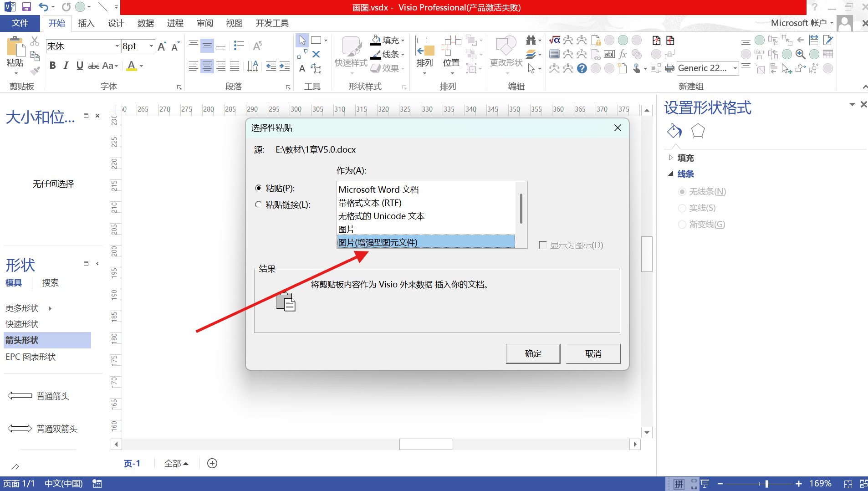Click the canvas scroll down arrow
This screenshot has height=491, width=868.
tap(647, 432)
